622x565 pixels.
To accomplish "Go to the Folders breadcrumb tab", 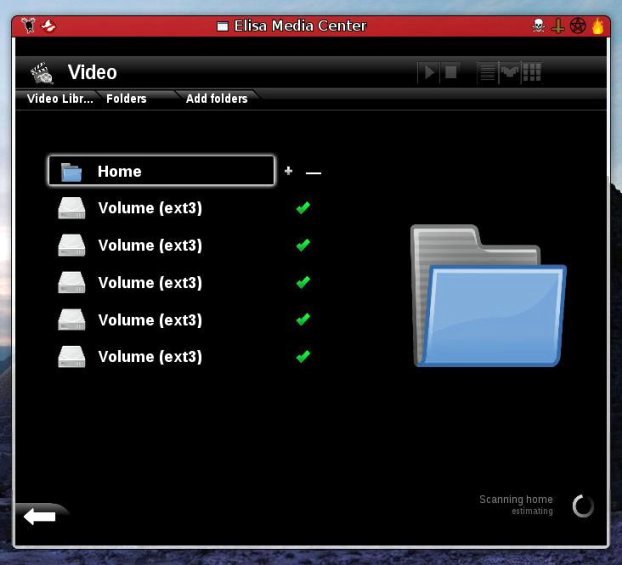I will [x=126, y=98].
